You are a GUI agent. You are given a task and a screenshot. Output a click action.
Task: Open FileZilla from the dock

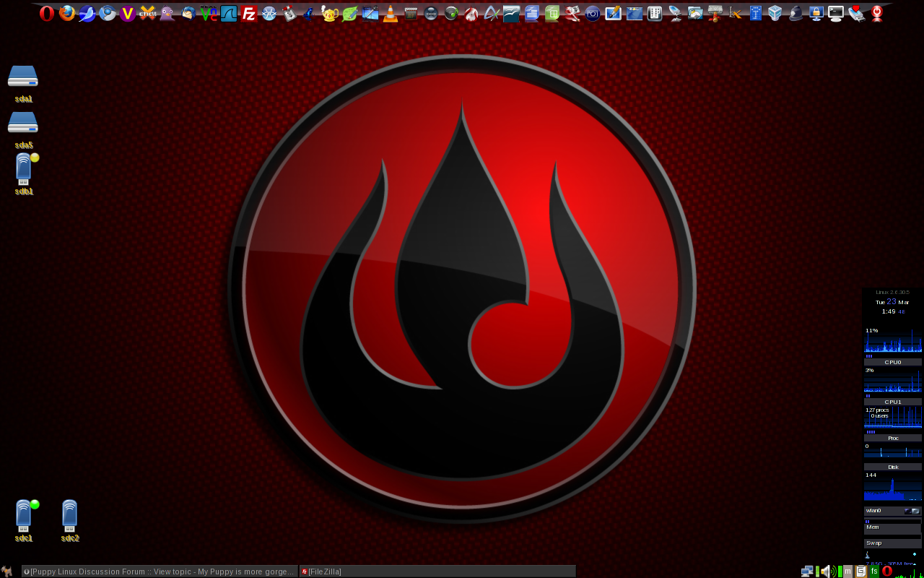click(249, 13)
